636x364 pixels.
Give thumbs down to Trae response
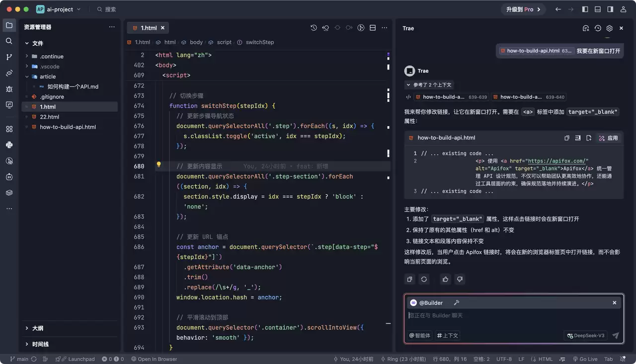[x=460, y=279]
